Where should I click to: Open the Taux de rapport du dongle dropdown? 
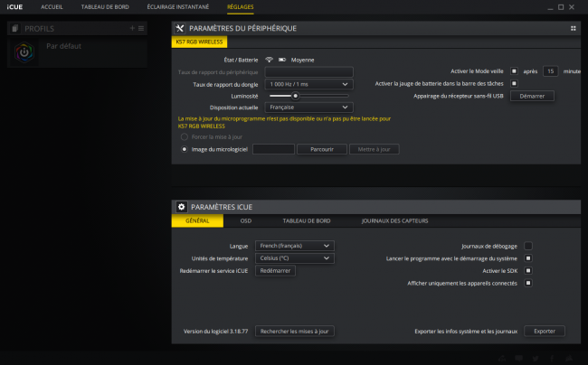click(x=309, y=84)
